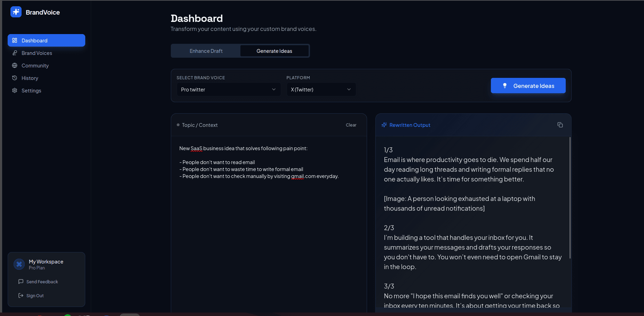The height and width of the screenshot is (316, 644).
Task: Click the speech bubble icon next to Send Feedback
Action: coord(21,282)
